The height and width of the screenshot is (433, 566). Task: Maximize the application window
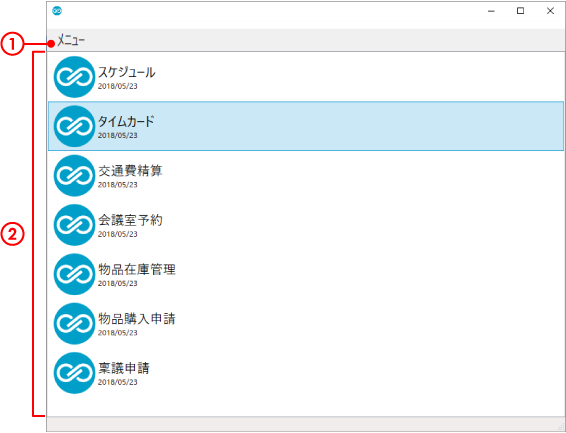point(521,11)
